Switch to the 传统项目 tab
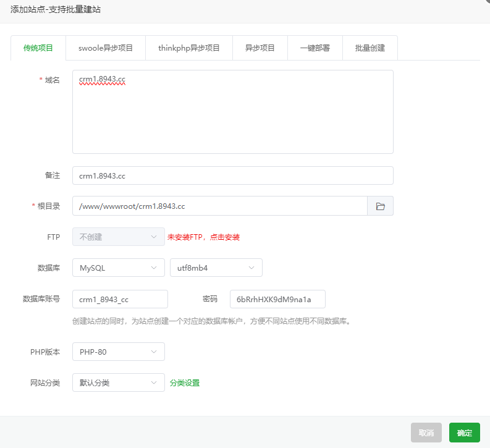 (x=38, y=48)
